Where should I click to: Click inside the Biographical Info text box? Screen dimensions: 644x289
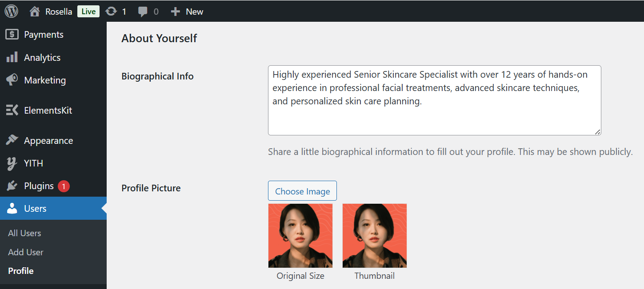pos(435,100)
